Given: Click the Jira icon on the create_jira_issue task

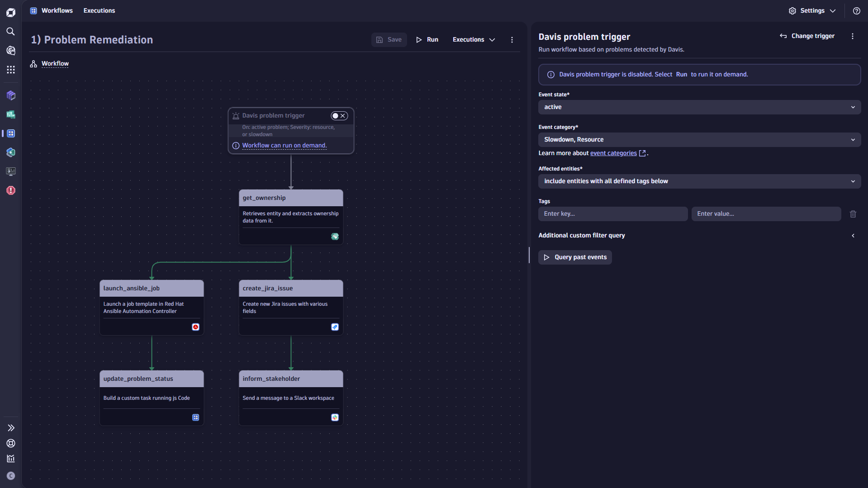Looking at the screenshot, I should [335, 327].
